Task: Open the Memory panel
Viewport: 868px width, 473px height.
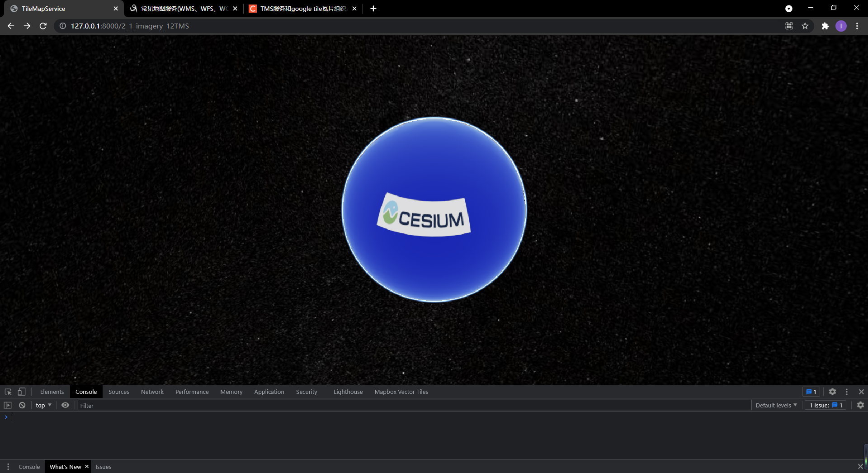Action: pos(231,392)
